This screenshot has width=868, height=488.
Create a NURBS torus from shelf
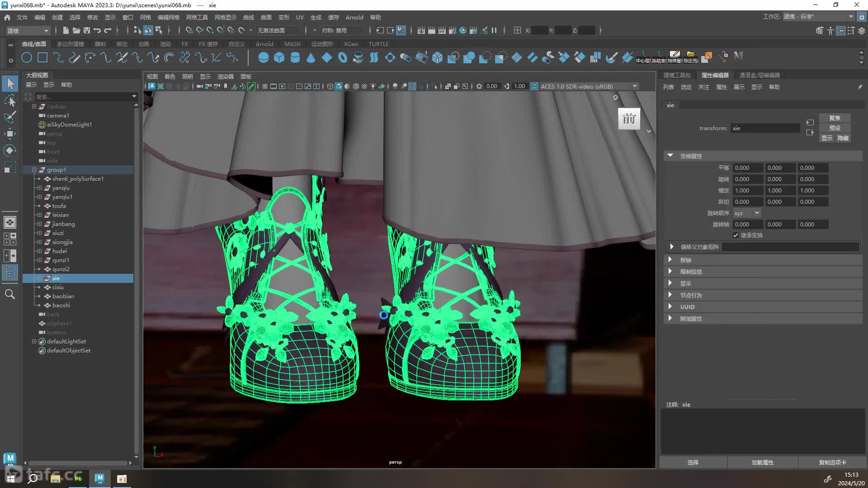click(x=342, y=57)
